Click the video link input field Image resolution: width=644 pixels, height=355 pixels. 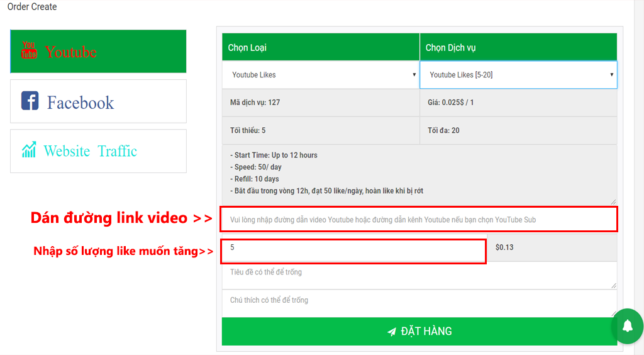tap(419, 220)
